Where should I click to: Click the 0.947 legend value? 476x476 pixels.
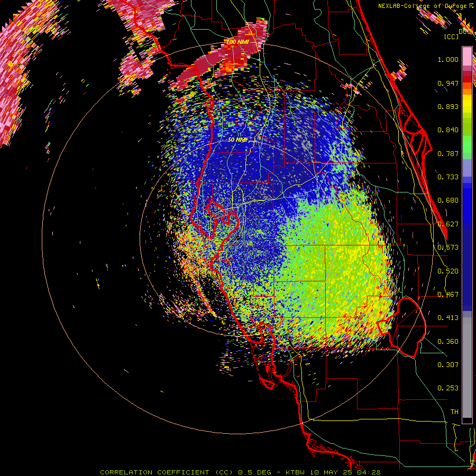(x=448, y=83)
